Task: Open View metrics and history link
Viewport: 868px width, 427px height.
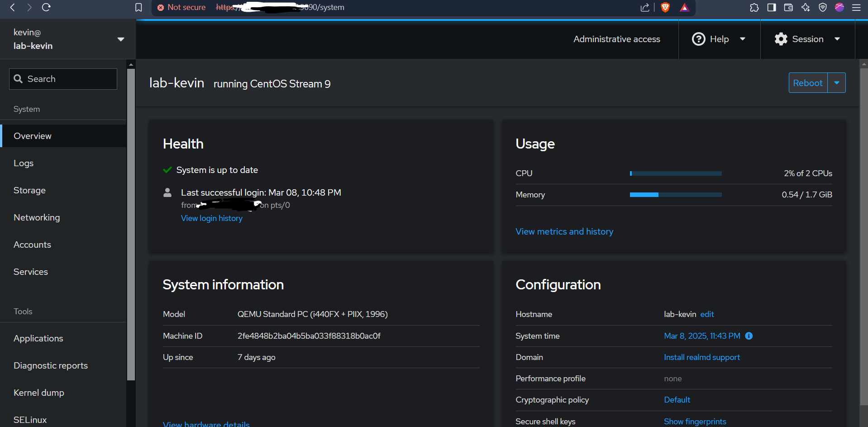Action: point(564,231)
